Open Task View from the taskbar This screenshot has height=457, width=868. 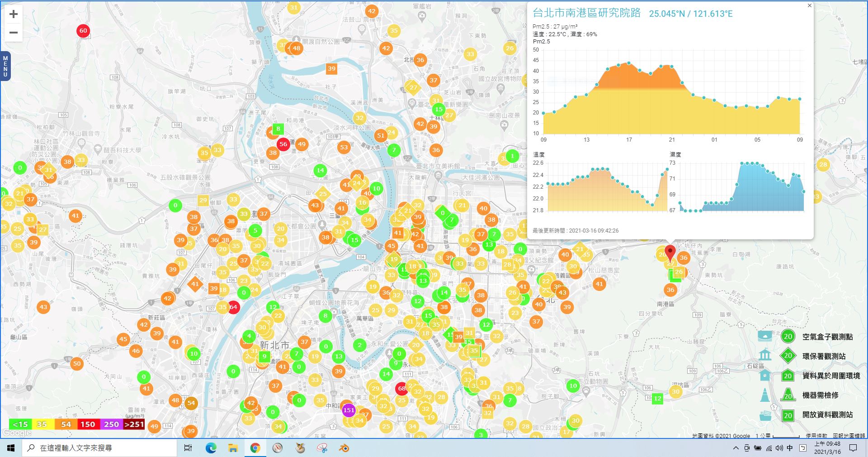click(188, 448)
